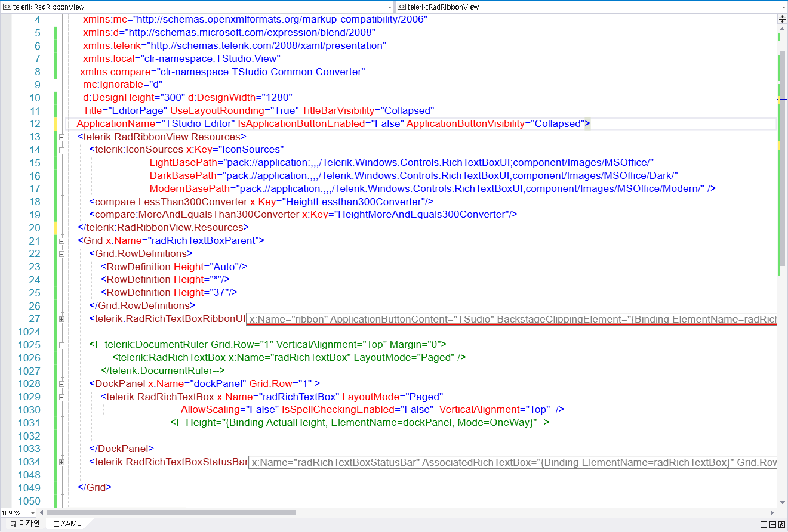Switch to horizontal split layout icon
The width and height of the screenshot is (788, 532).
(x=772, y=524)
